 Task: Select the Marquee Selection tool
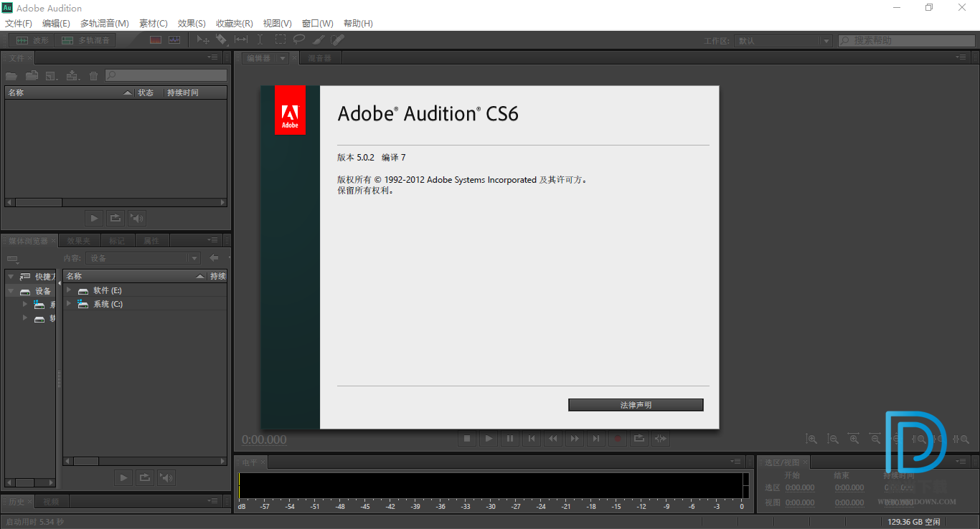coord(280,40)
